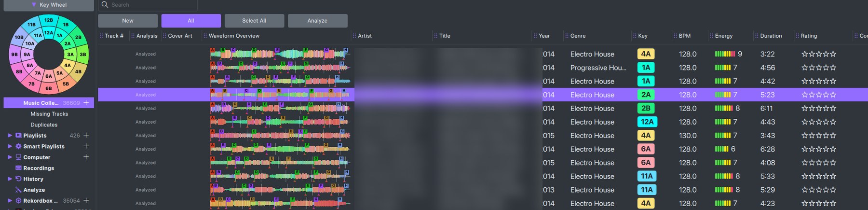Click the plus icon beside Computer

(86, 157)
